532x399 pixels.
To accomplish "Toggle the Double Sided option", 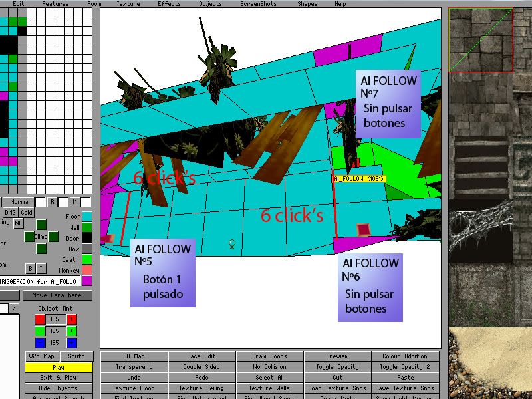I will coord(202,367).
